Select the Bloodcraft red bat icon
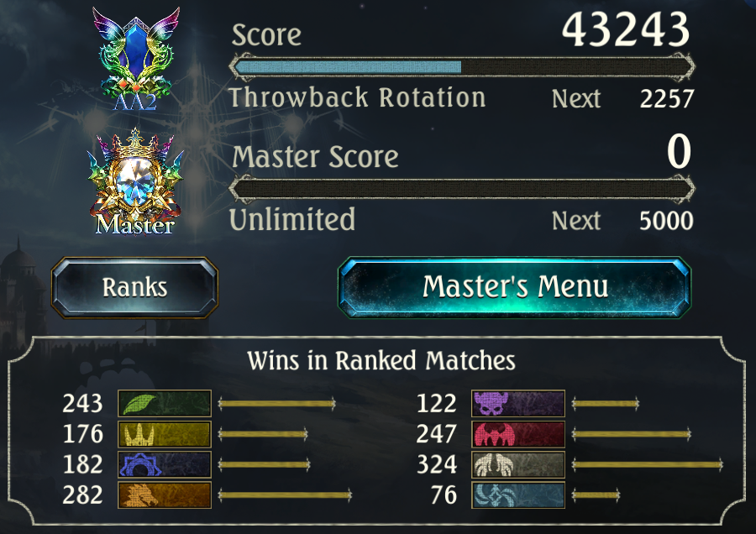 (x=517, y=434)
